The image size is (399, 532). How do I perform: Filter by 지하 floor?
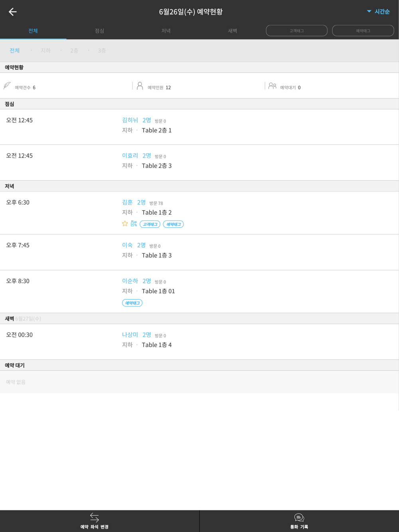(45, 51)
